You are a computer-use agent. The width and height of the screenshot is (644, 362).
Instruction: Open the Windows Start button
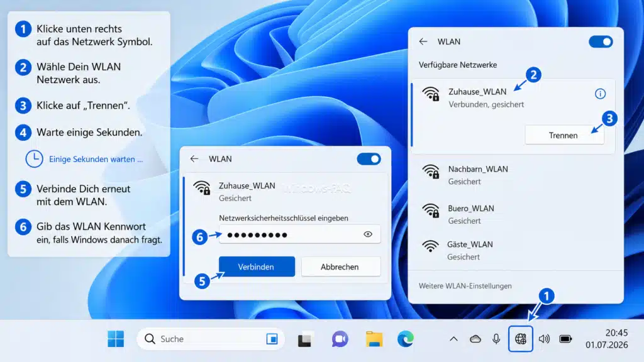(x=116, y=339)
